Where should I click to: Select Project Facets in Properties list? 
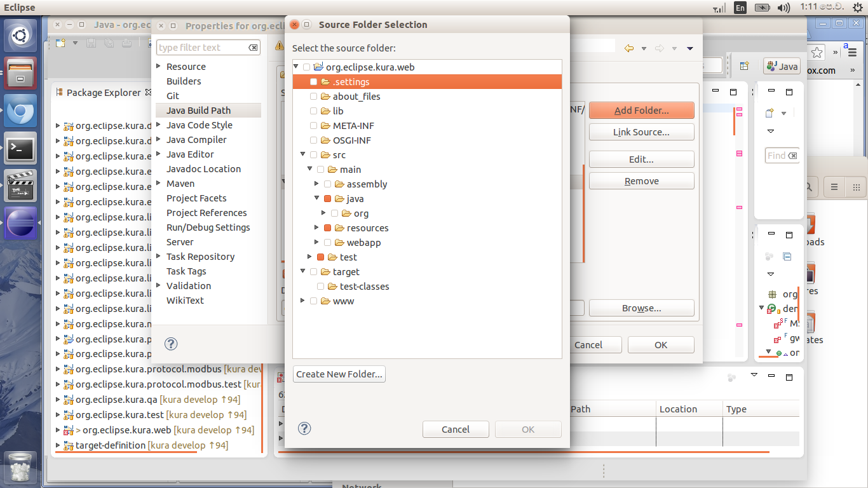click(196, 198)
